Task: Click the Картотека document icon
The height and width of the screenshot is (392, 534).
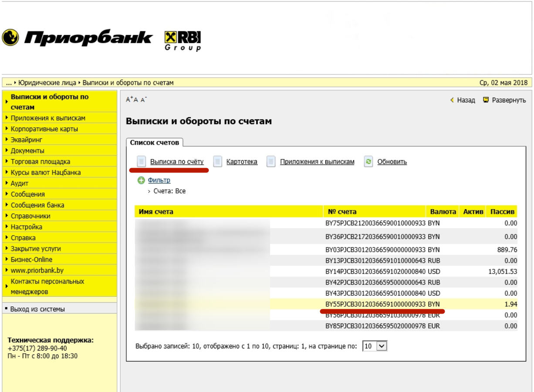Action: coord(217,162)
